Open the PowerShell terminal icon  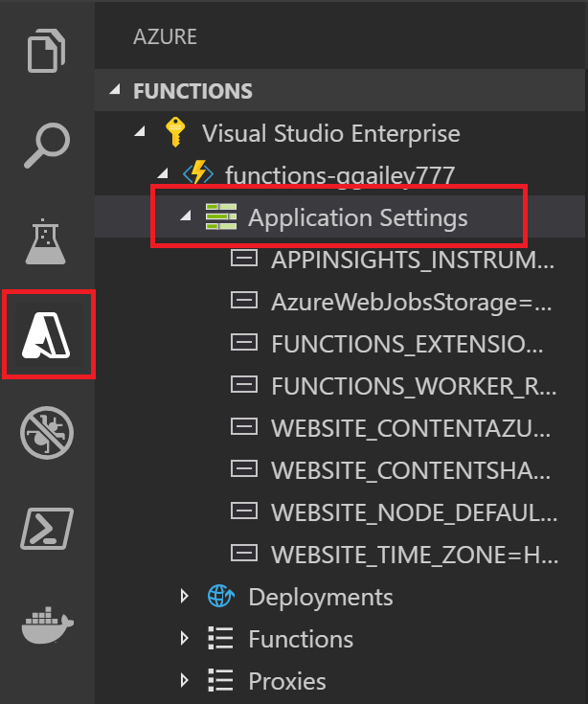(x=47, y=530)
